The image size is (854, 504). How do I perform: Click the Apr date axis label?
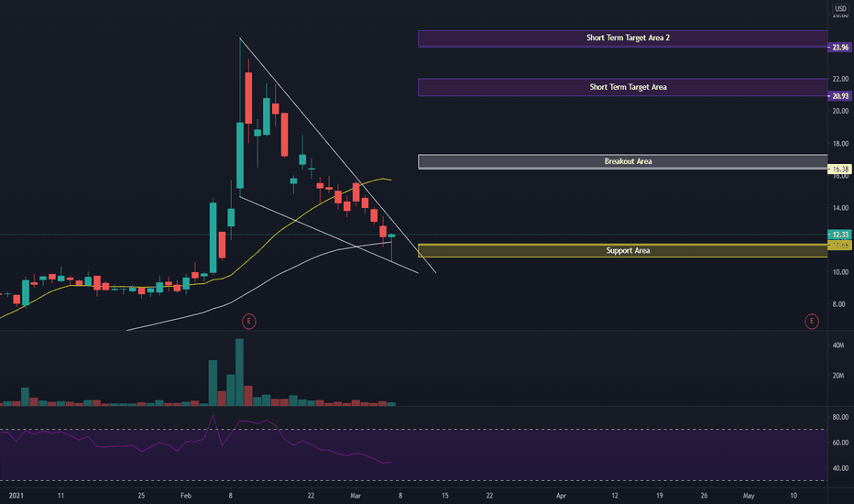click(x=561, y=496)
